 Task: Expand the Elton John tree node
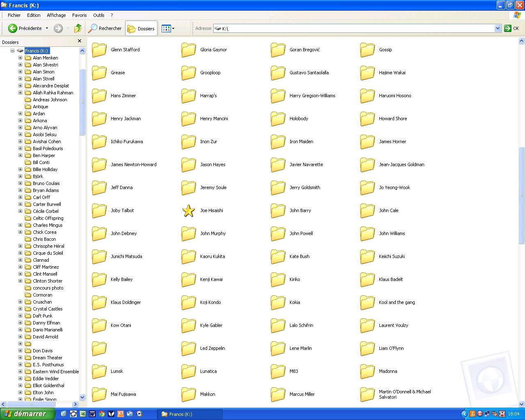coord(20,393)
